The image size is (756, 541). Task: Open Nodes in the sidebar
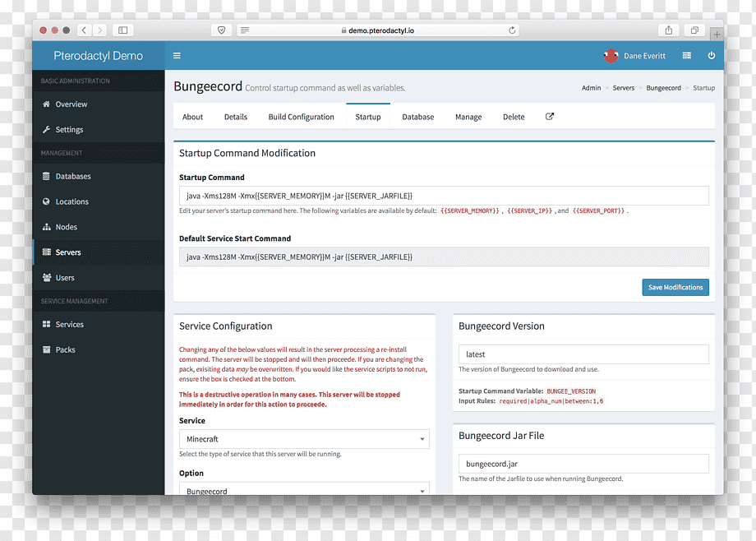[99, 227]
